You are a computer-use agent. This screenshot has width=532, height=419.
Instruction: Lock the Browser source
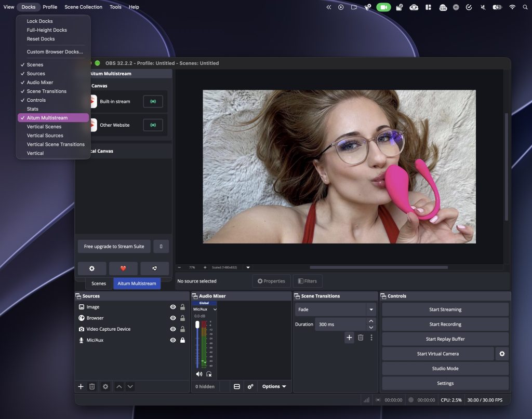[x=182, y=318]
